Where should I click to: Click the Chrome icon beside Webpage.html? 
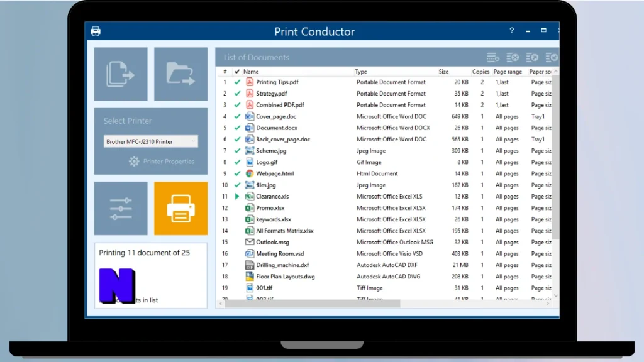(x=249, y=173)
